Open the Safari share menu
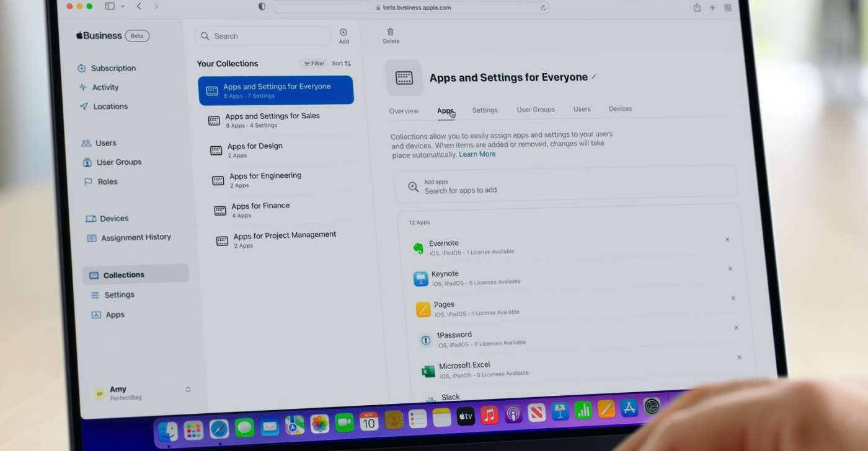Screen dimensions: 868x451 (x=697, y=7)
